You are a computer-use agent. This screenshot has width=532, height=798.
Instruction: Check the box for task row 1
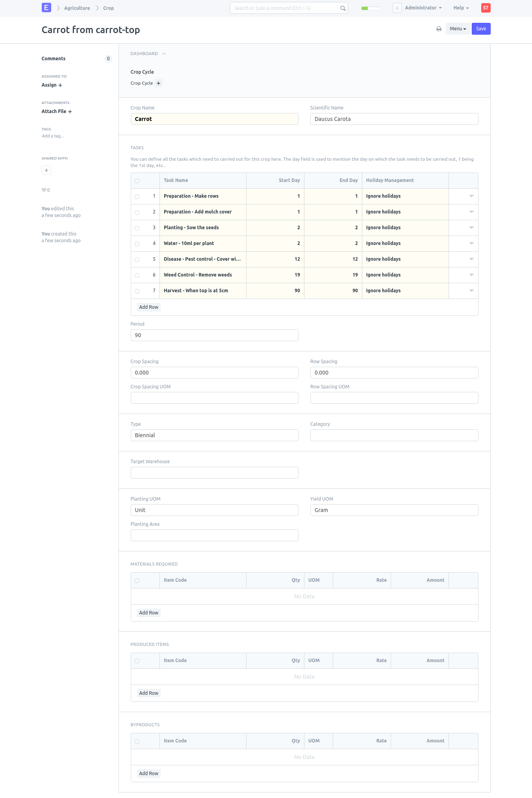point(137,197)
